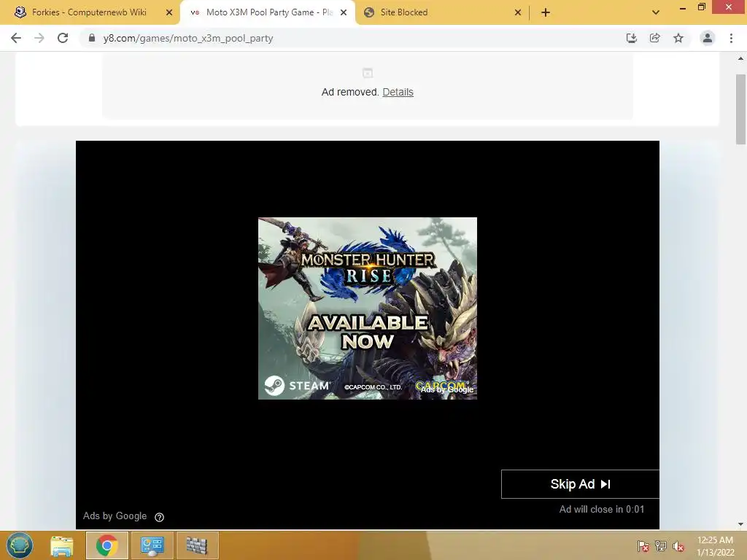Viewport: 747px width, 560px height.
Task: Share this page icon
Action: (x=654, y=38)
